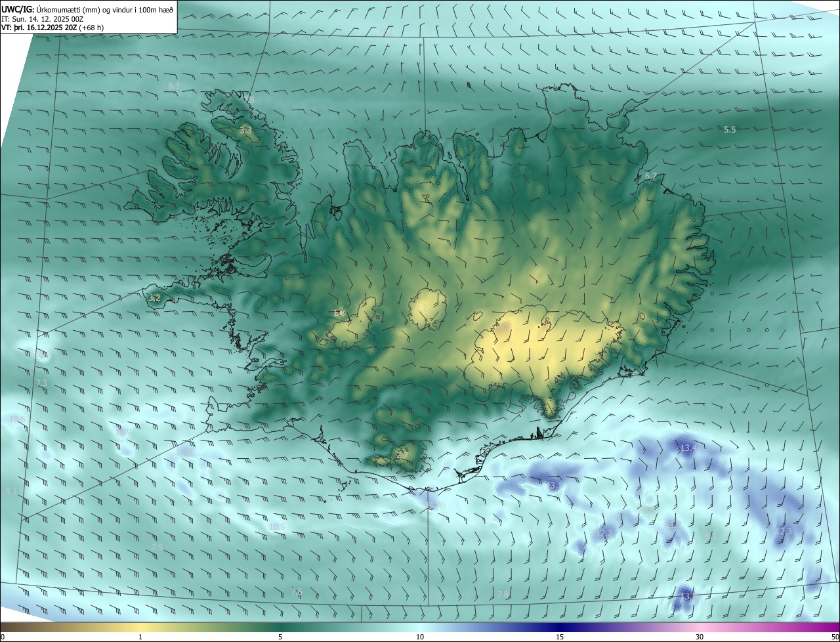This screenshot has width=840, height=642.
Task: Click the yellow part of the colour bar at 1
Action: 140,627
